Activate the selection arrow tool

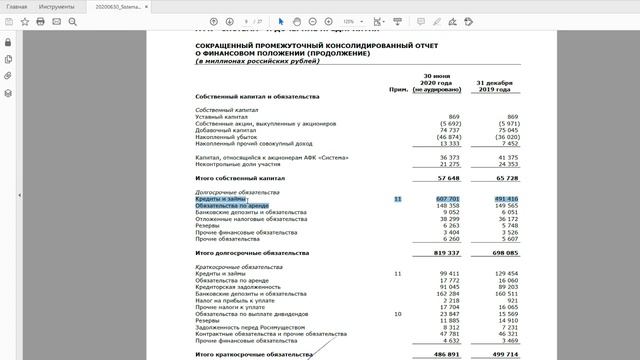(x=281, y=22)
